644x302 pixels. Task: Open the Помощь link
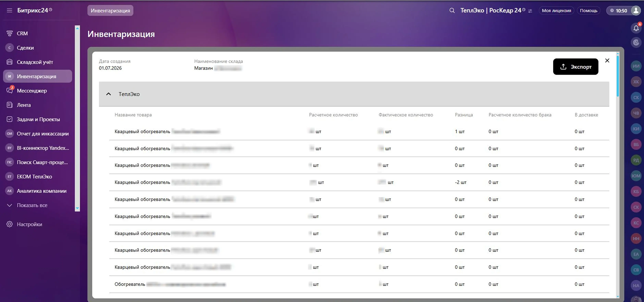click(x=589, y=10)
